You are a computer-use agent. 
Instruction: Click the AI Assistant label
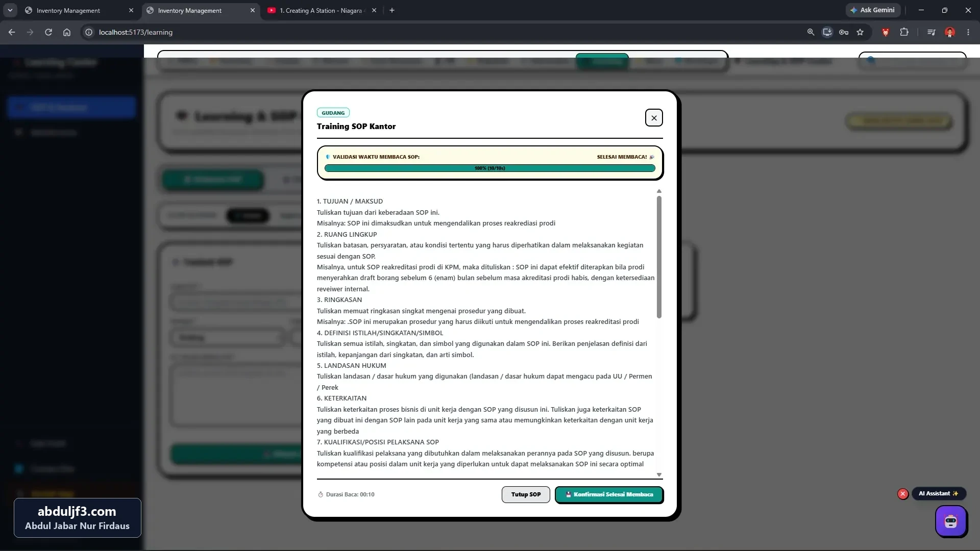pyautogui.click(x=938, y=494)
